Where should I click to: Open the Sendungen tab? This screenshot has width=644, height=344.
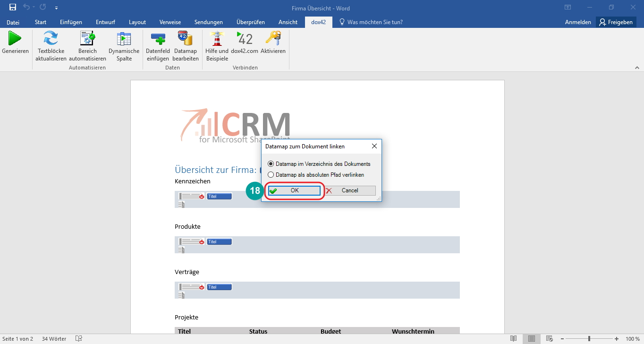[x=208, y=22]
